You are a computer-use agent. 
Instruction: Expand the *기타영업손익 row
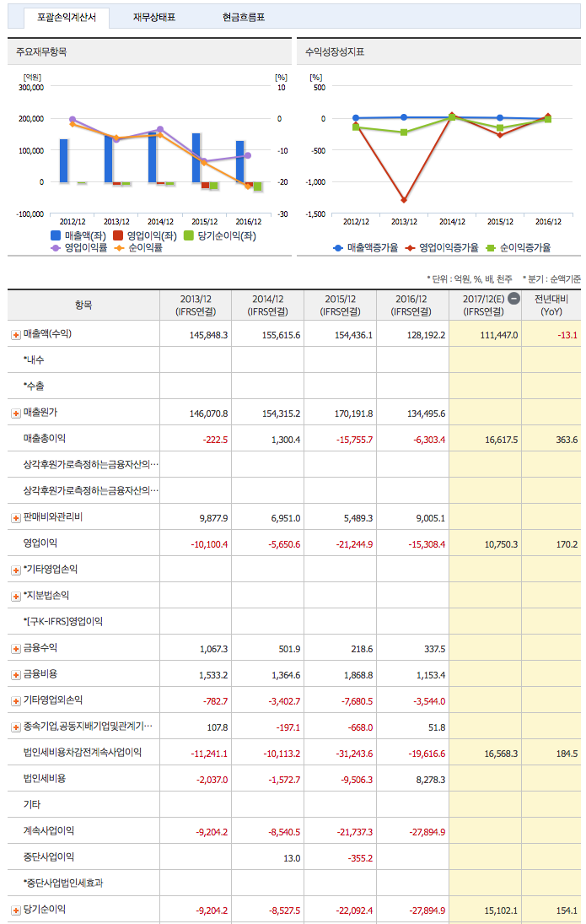coord(16,570)
